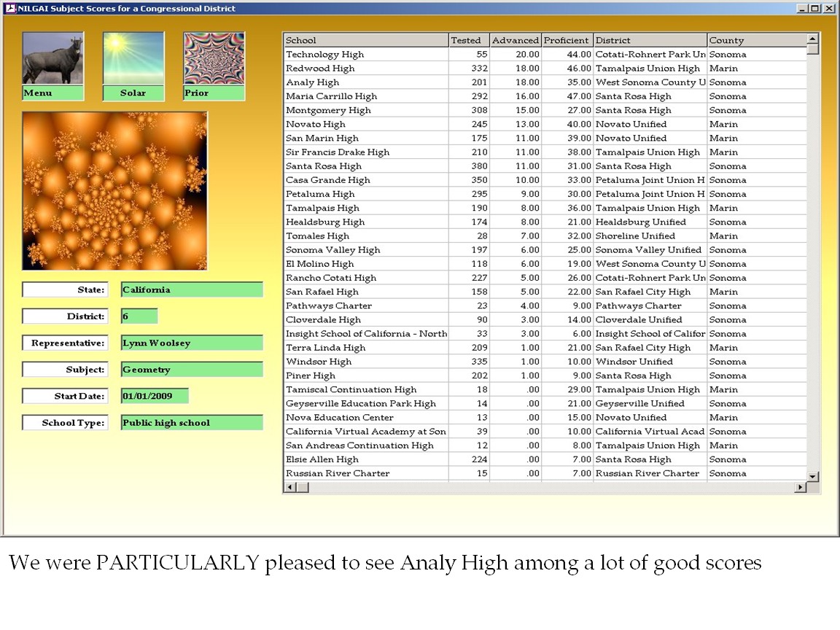
Task: Click the State field showing California
Action: [x=192, y=290]
